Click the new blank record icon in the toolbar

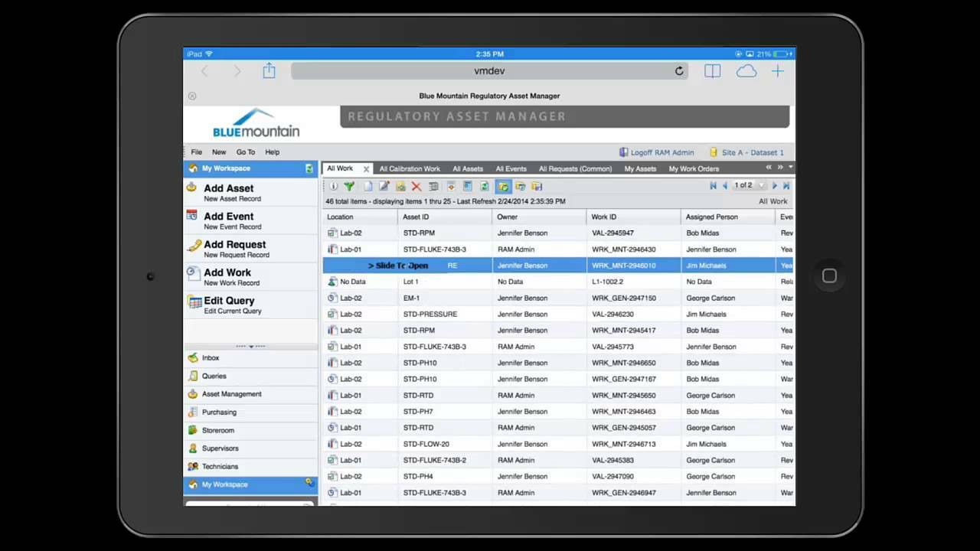(367, 186)
